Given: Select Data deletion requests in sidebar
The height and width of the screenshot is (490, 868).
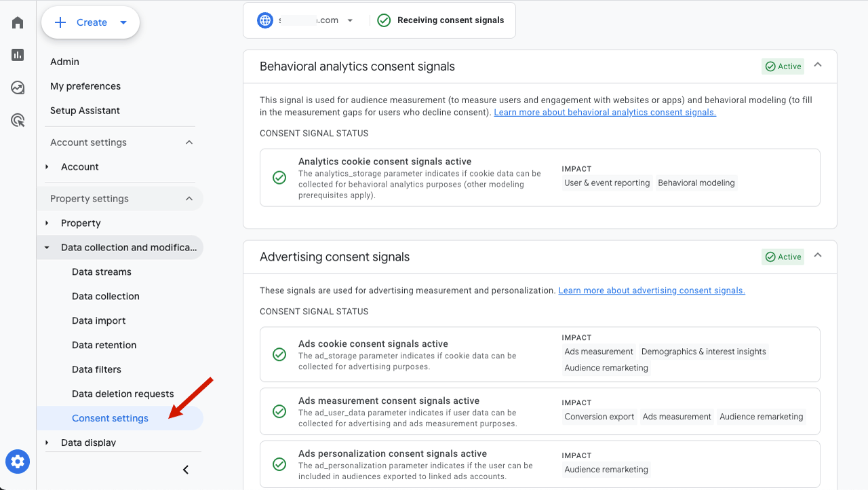Looking at the screenshot, I should click(x=123, y=394).
